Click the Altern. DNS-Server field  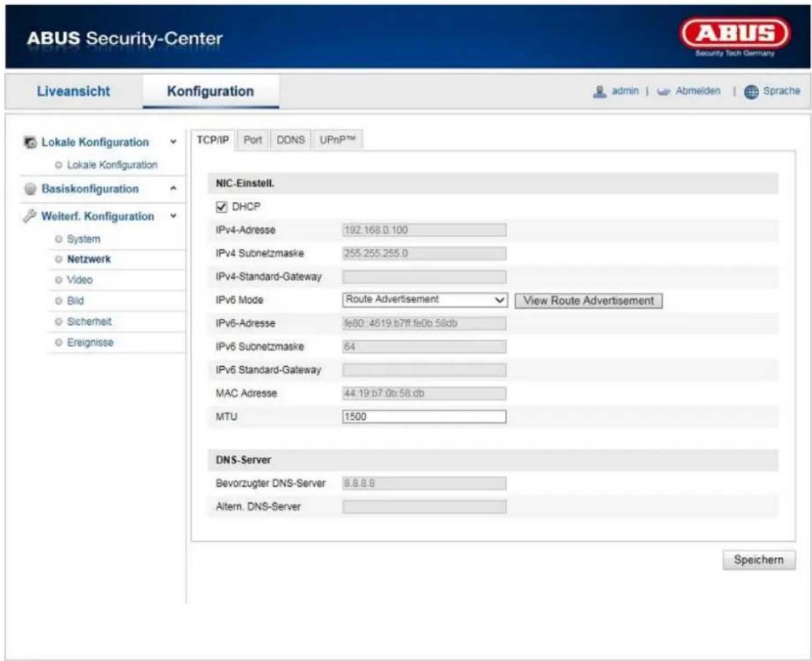(424, 507)
